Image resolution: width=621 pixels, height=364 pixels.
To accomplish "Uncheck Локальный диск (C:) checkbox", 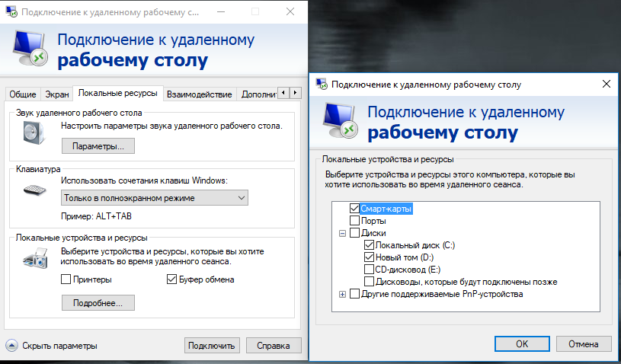I will [369, 245].
